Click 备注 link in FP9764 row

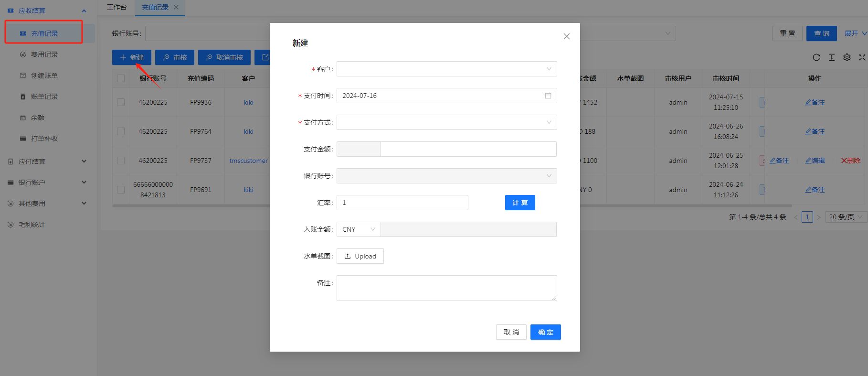point(815,131)
